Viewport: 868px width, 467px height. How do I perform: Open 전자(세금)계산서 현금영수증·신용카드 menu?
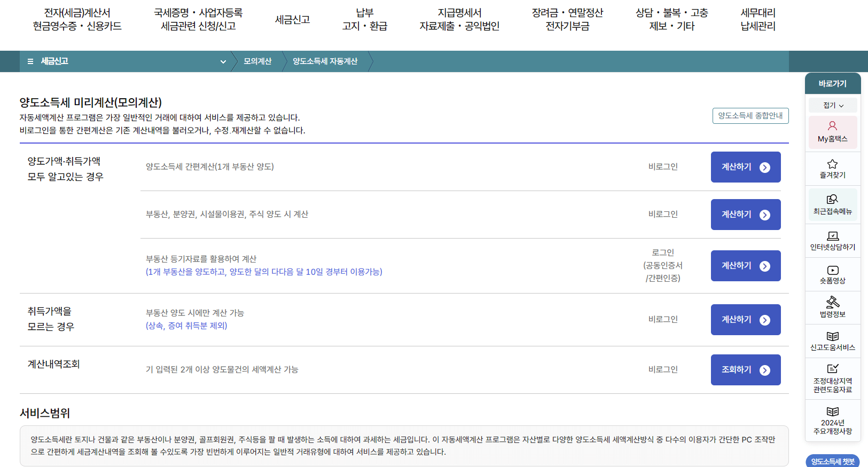[x=77, y=19]
